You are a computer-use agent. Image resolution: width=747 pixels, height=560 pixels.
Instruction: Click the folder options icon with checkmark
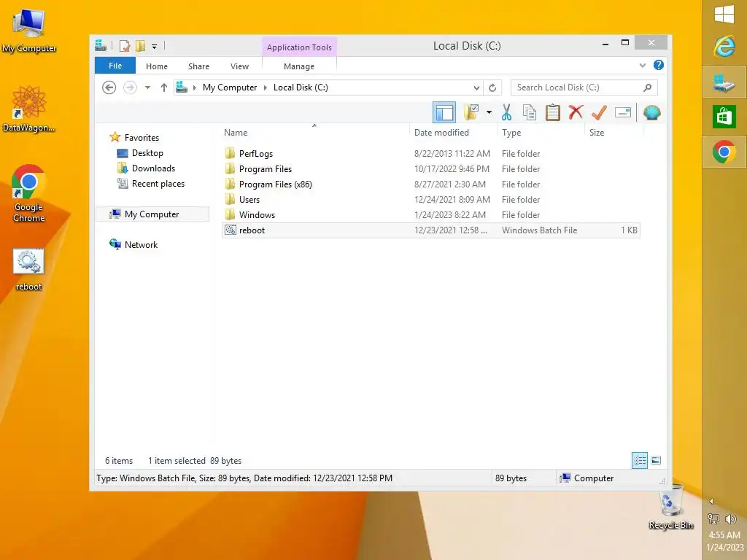click(x=471, y=113)
